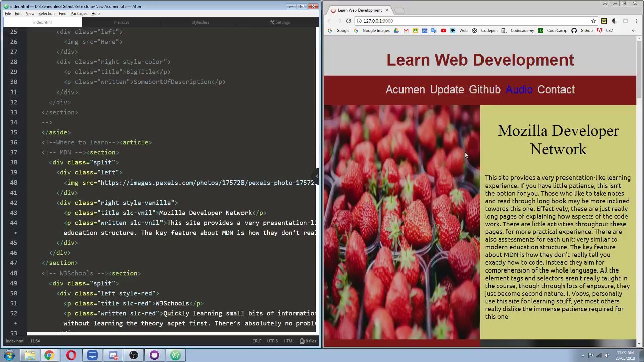The image size is (644, 362).
Task: Change the CRLF line ending setting
Action: (257, 341)
